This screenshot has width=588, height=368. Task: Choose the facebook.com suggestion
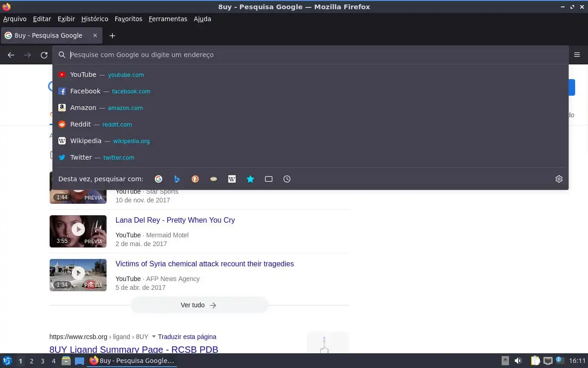pyautogui.click(x=311, y=91)
